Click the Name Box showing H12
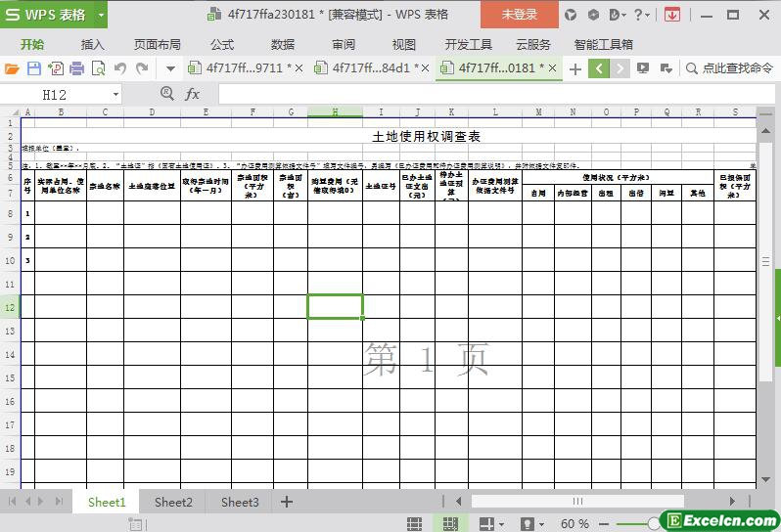Viewport: 781px width, 532px height. 55,95
